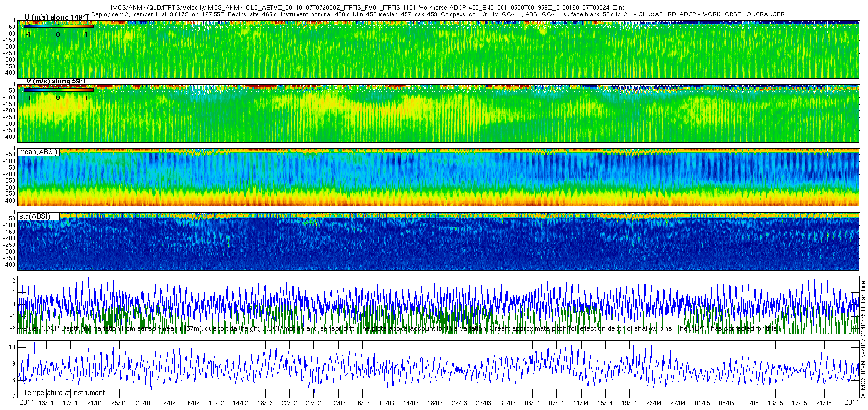This screenshot has width=868, height=410.
Task: Click the '01/05' date tick label
Action: point(703,403)
